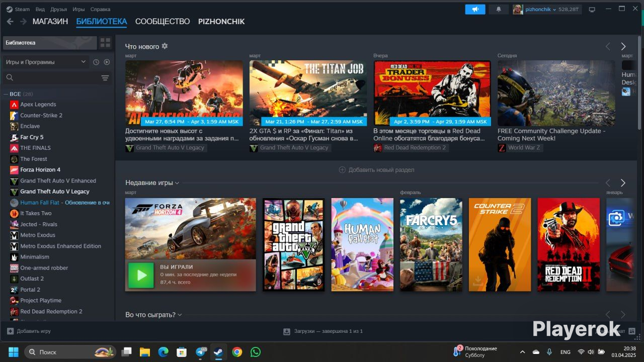Show hidden system tray icons chevron
The height and width of the screenshot is (362, 644).
coord(522,352)
